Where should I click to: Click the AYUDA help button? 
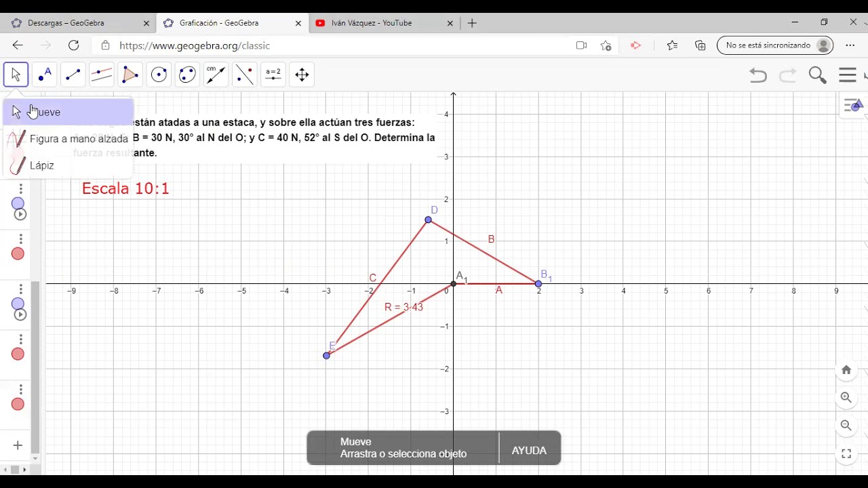point(529,451)
